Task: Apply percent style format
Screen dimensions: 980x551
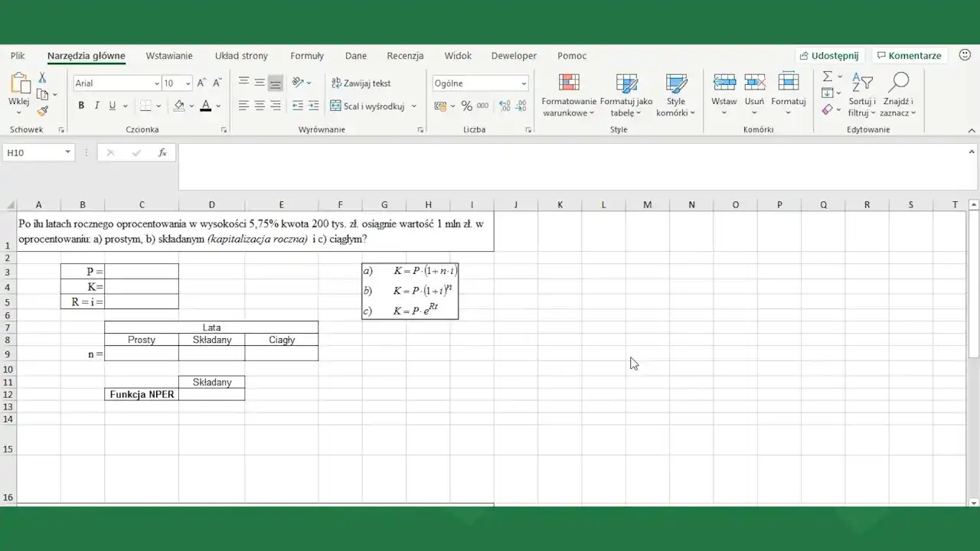Action: pyautogui.click(x=466, y=106)
